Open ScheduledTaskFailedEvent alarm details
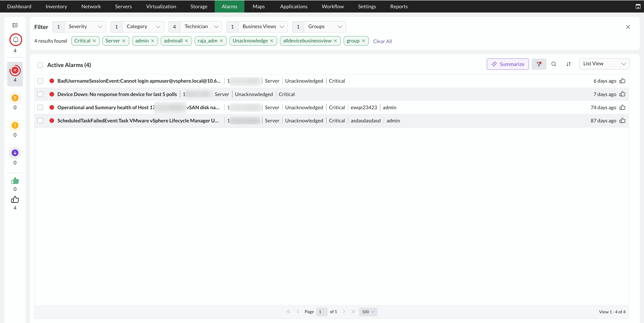The image size is (644, 323). pyautogui.click(x=138, y=121)
